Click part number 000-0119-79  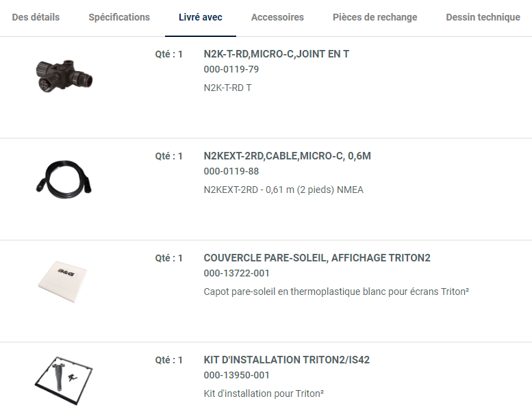[231, 69]
